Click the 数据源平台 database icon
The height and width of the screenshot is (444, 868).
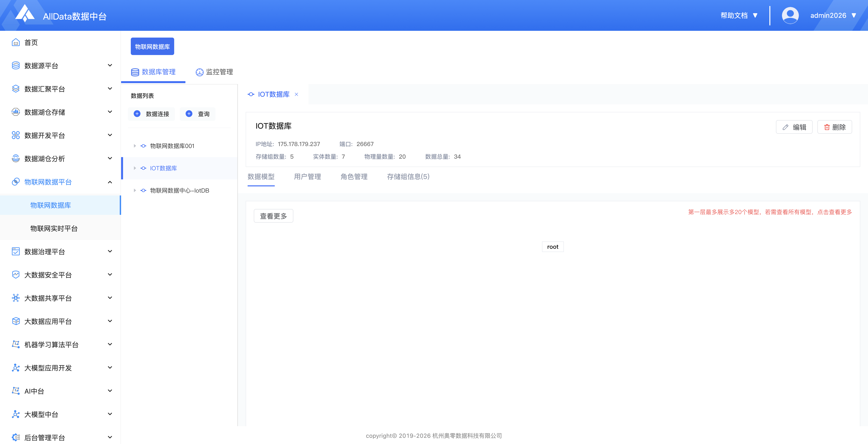(x=16, y=65)
